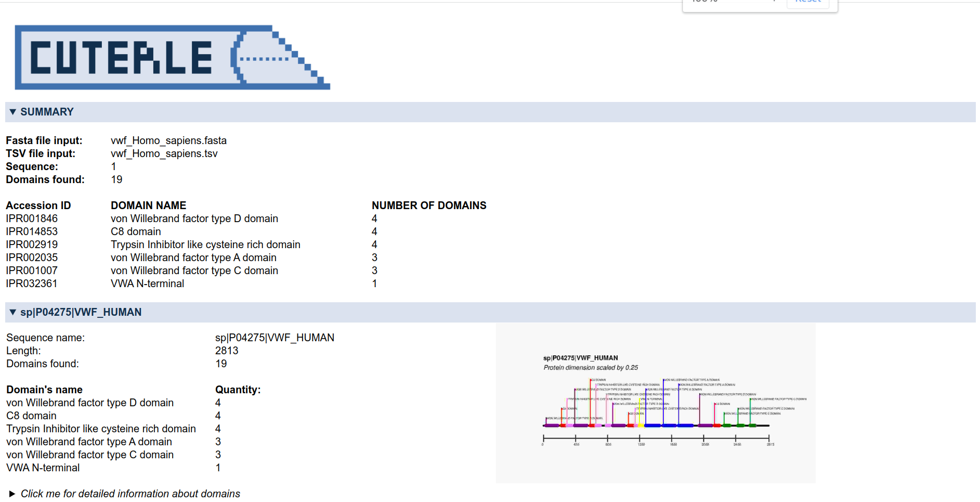This screenshot has width=980, height=502.
Task: Select the 'vwf_Homo_sapiens.fasta' file name
Action: 168,140
